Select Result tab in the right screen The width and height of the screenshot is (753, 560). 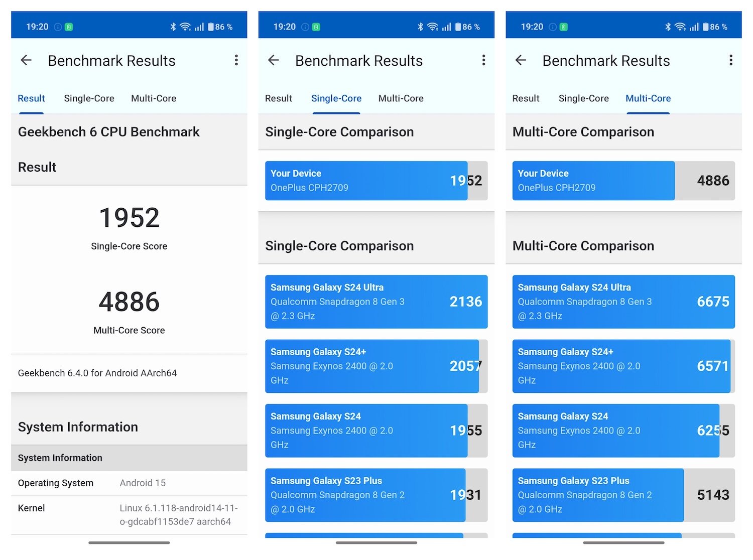pyautogui.click(x=526, y=98)
